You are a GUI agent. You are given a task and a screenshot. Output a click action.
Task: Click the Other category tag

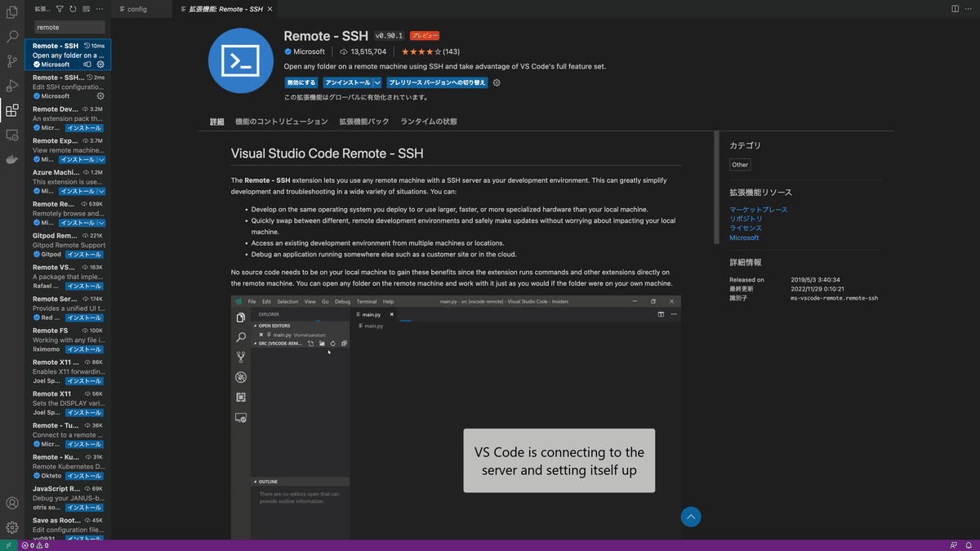740,164
